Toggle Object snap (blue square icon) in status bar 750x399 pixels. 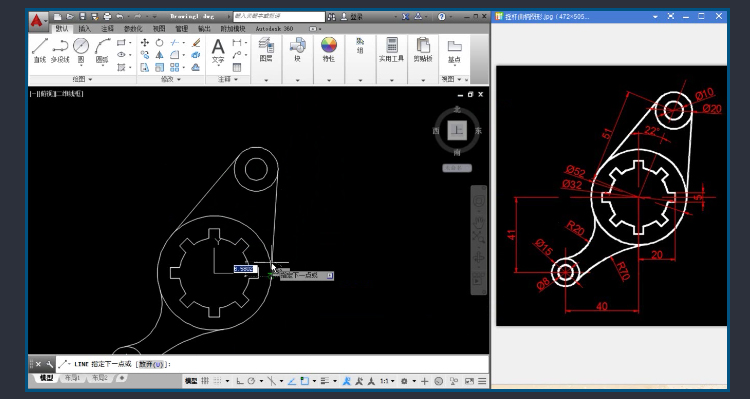(305, 381)
